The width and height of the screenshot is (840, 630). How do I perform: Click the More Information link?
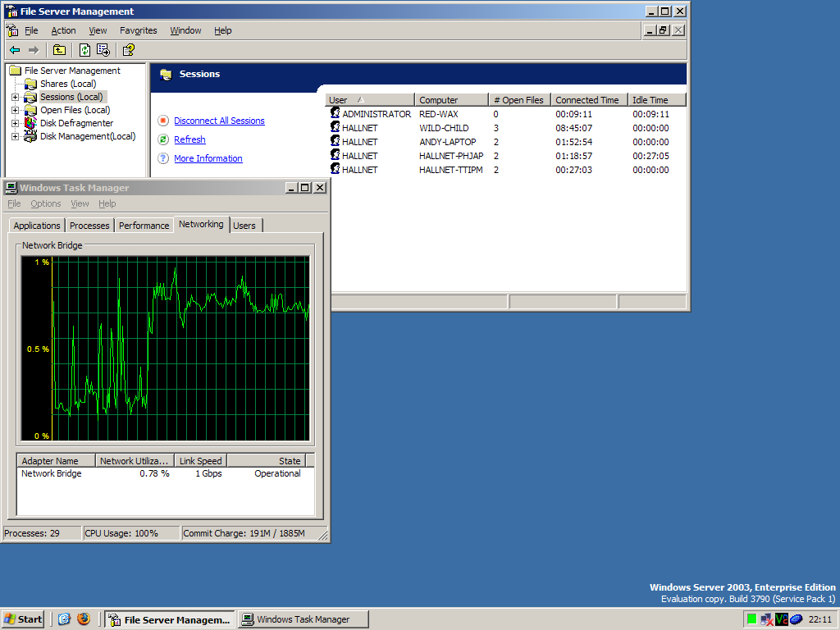tap(208, 158)
